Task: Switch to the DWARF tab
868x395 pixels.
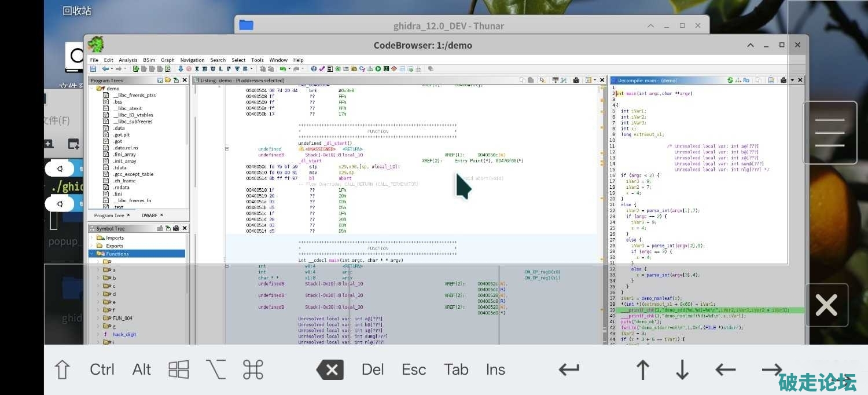Action: click(x=149, y=215)
